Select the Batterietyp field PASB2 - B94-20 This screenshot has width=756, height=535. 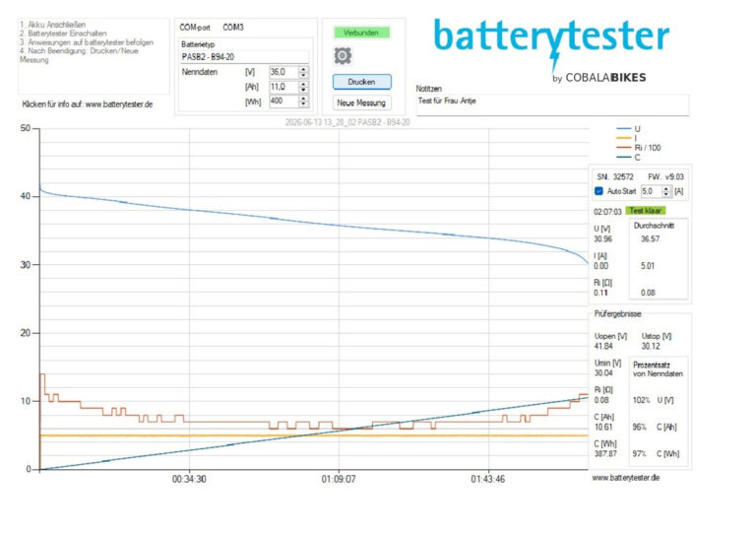[x=244, y=57]
